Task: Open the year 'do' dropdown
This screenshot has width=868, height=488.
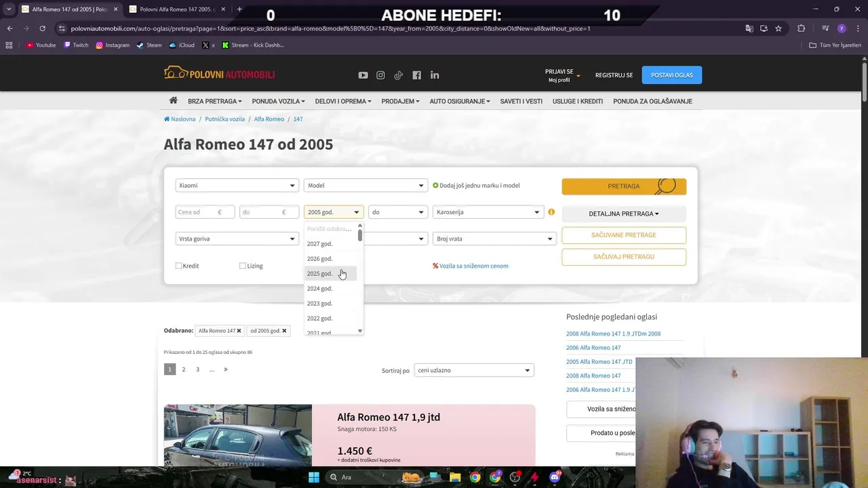Action: coord(397,212)
